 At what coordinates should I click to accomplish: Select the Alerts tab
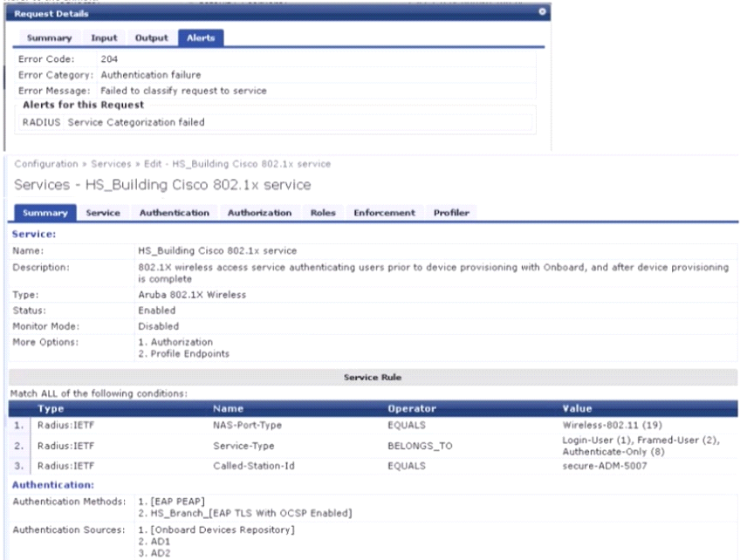pos(201,38)
